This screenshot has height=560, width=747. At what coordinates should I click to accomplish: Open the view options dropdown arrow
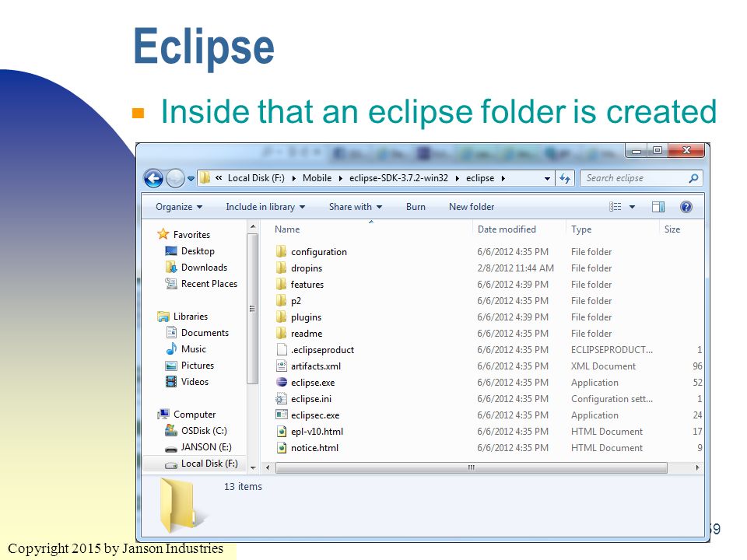click(632, 207)
